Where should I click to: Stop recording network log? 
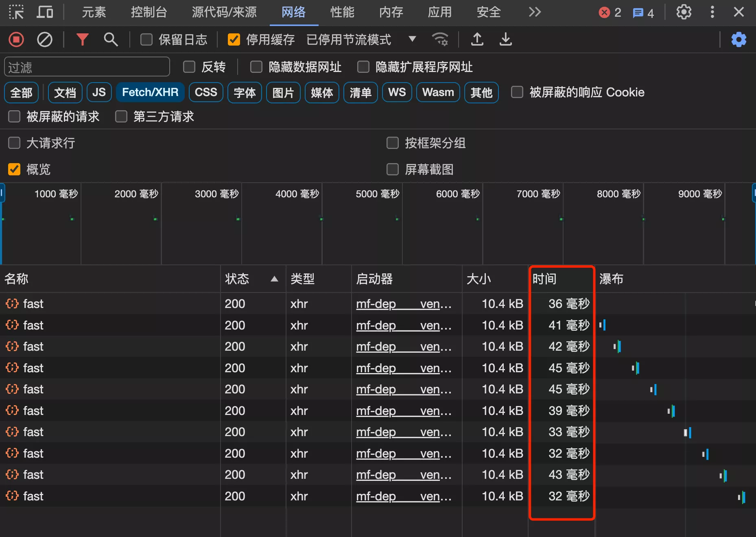[x=16, y=39]
